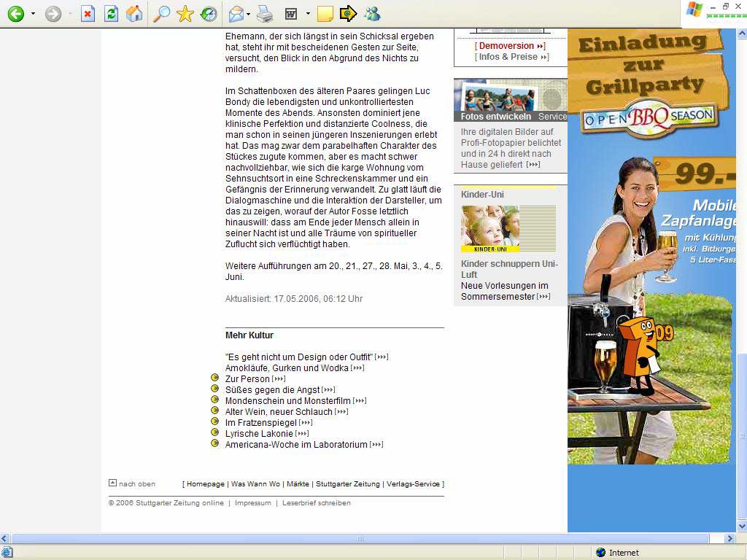Click the browser Back button
Image resolution: width=747 pixels, height=560 pixels.
pyautogui.click(x=16, y=13)
